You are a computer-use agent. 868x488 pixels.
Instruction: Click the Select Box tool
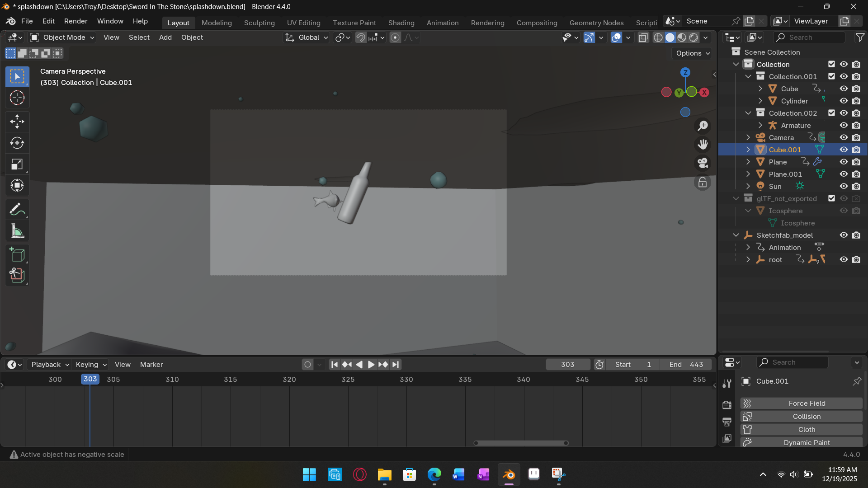[17, 76]
